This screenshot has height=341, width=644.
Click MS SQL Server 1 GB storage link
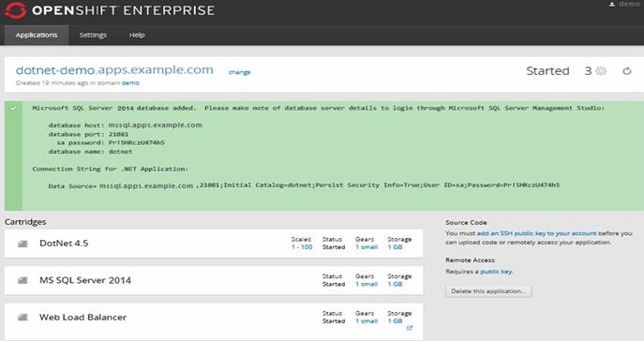tap(395, 284)
